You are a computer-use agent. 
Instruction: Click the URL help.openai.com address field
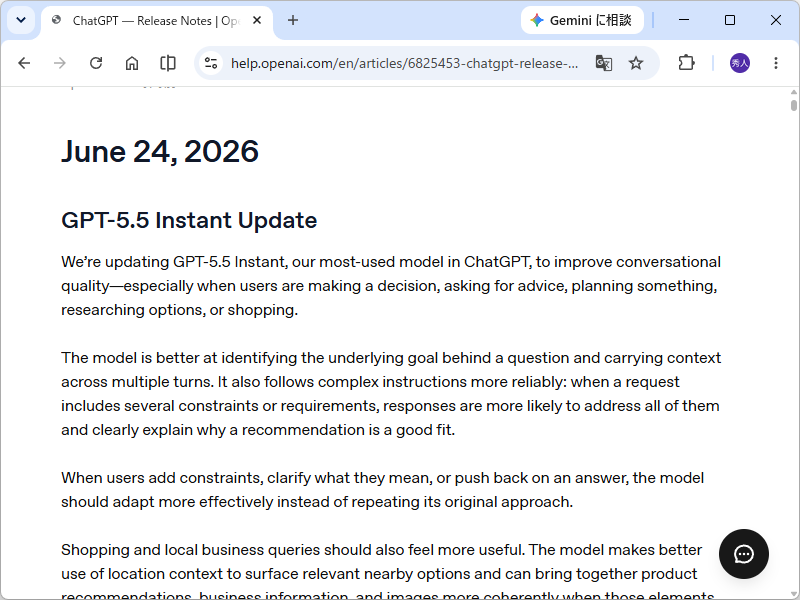pos(405,63)
